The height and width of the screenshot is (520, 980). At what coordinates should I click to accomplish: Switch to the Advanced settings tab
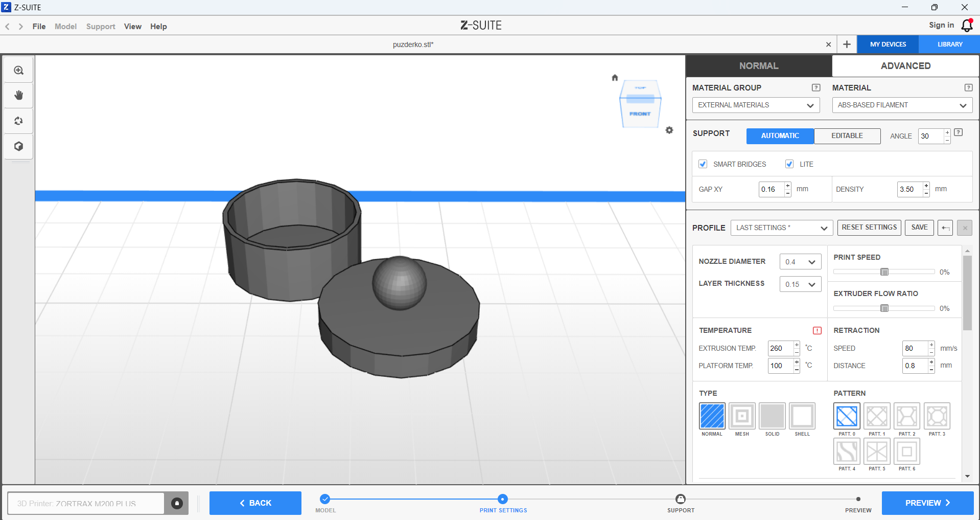click(905, 66)
